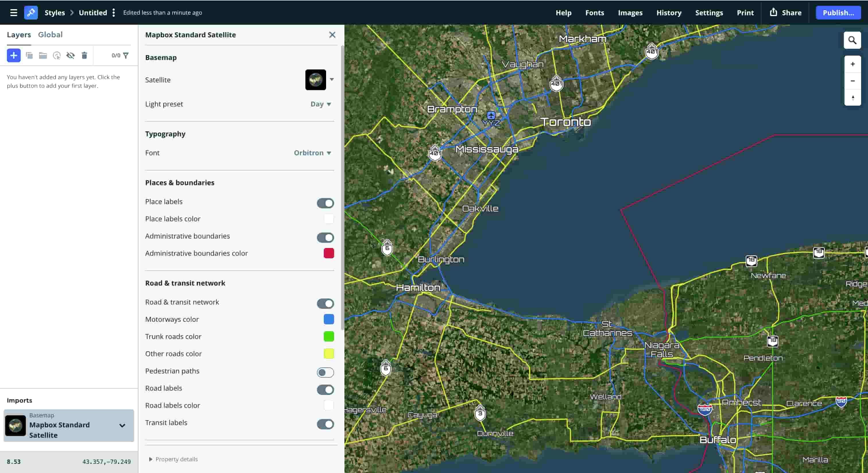This screenshot has height=473, width=868.
Task: Click the Publish button
Action: tap(838, 12)
